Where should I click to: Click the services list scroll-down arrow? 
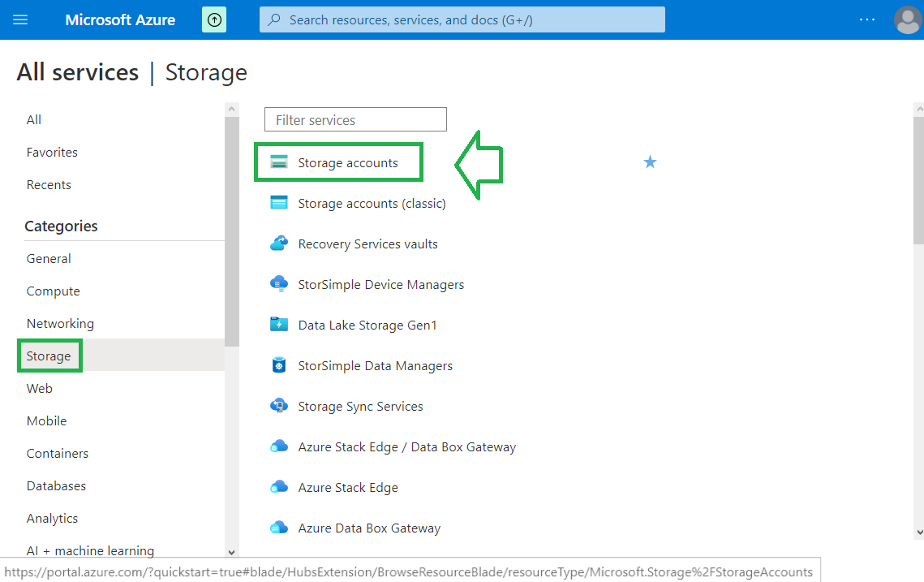[x=919, y=532]
